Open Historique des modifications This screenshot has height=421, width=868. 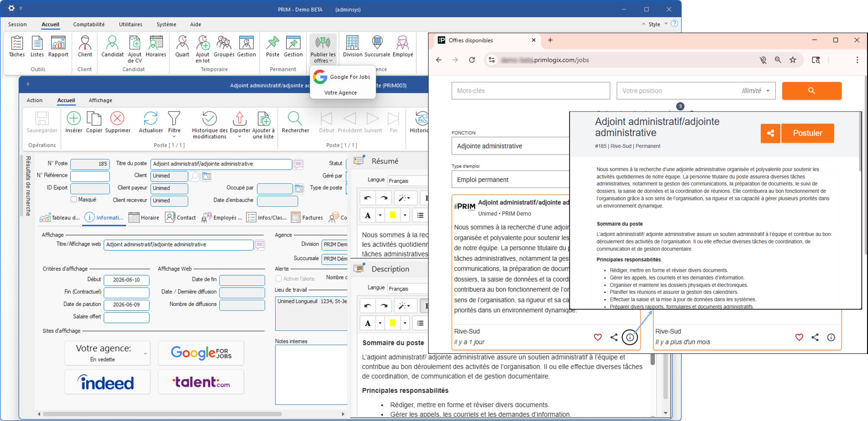(x=210, y=125)
